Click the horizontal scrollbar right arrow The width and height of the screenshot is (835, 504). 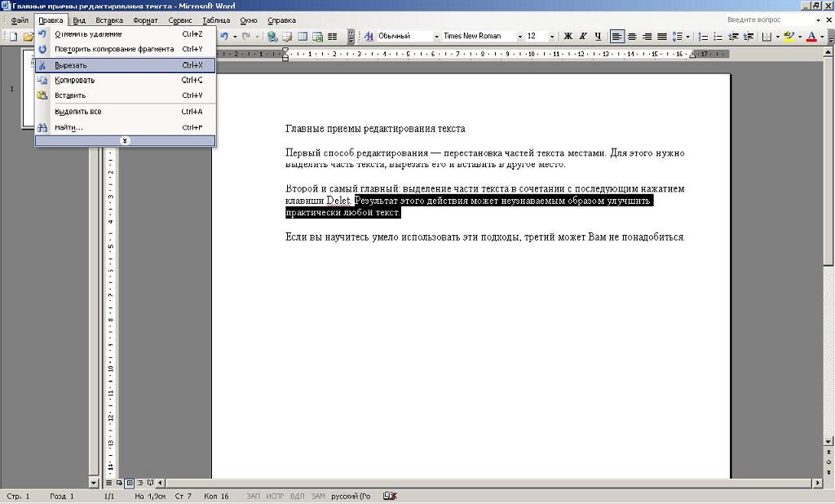coord(818,483)
